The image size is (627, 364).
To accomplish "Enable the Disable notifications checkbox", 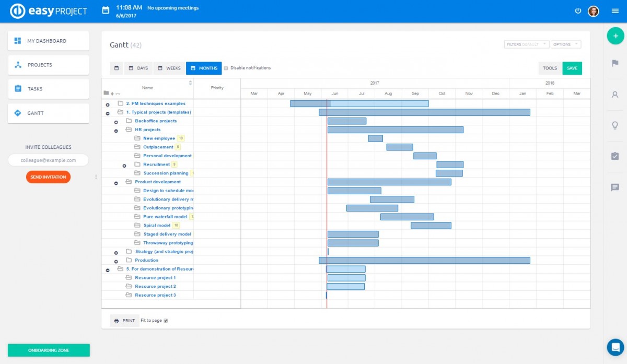I will pyautogui.click(x=226, y=68).
